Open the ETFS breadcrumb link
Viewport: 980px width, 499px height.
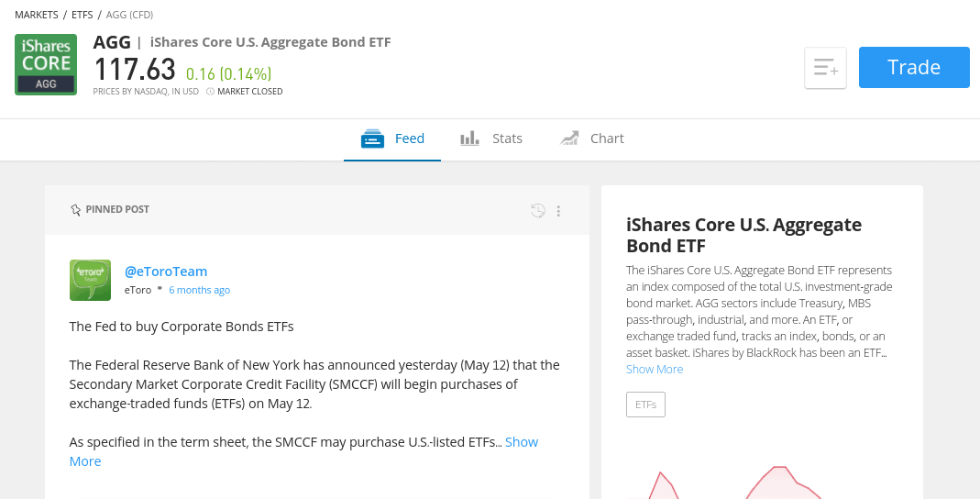point(82,15)
